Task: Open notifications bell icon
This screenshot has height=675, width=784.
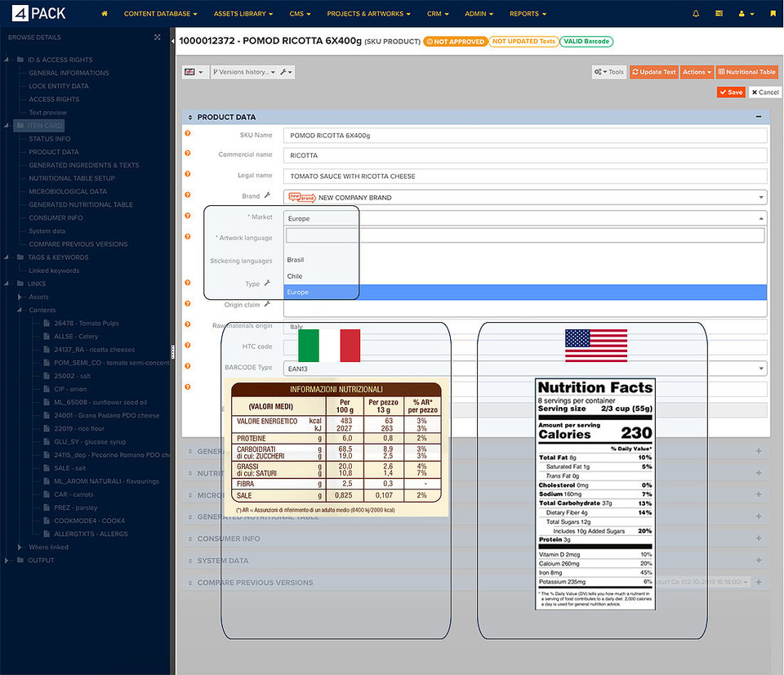Action: 696,14
